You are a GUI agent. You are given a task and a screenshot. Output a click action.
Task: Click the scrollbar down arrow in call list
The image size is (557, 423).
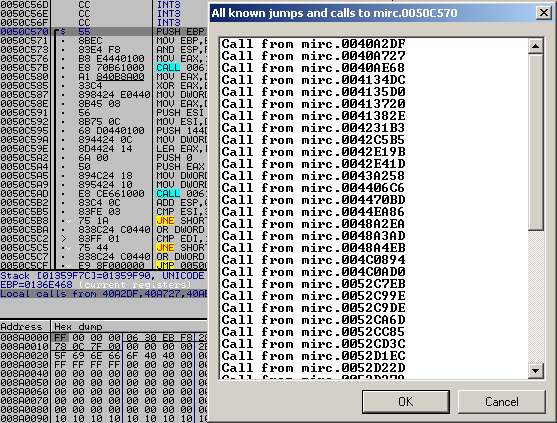(x=535, y=371)
